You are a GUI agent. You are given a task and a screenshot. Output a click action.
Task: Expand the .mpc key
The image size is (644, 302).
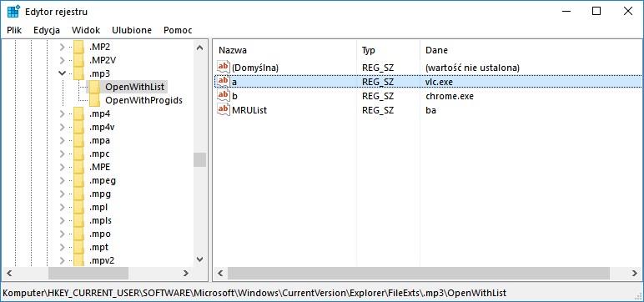pyautogui.click(x=62, y=154)
